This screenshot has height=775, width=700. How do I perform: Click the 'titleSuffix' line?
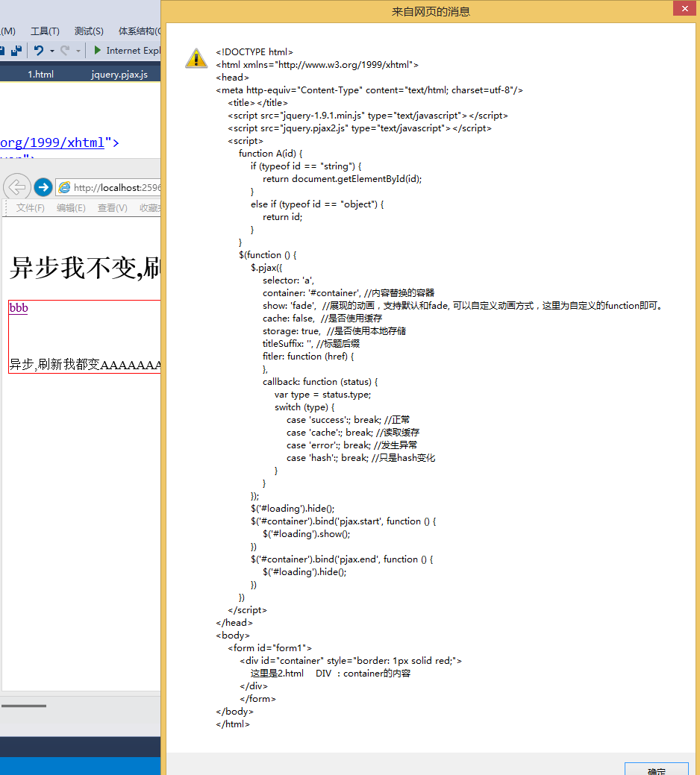coord(311,344)
